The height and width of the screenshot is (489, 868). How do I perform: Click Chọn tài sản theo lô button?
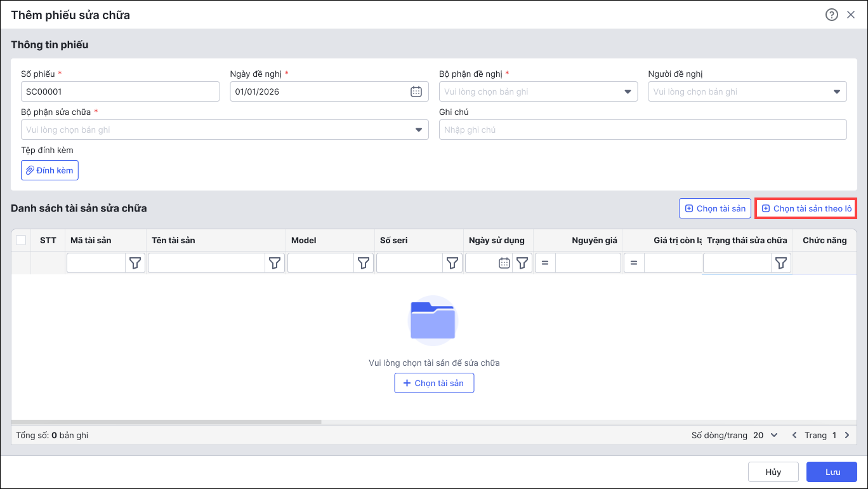tap(806, 208)
